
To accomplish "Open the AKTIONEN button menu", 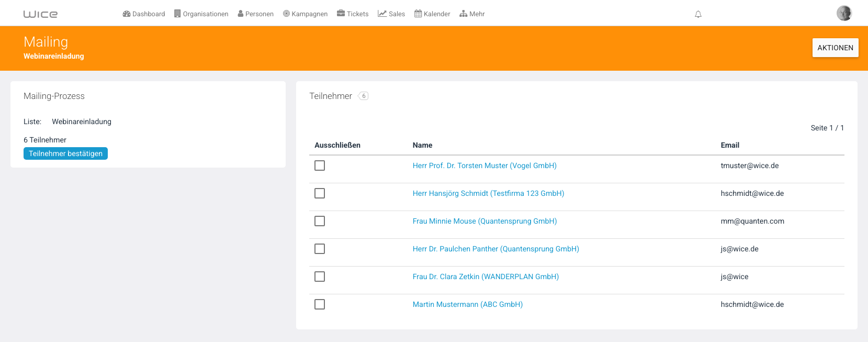I will [836, 48].
